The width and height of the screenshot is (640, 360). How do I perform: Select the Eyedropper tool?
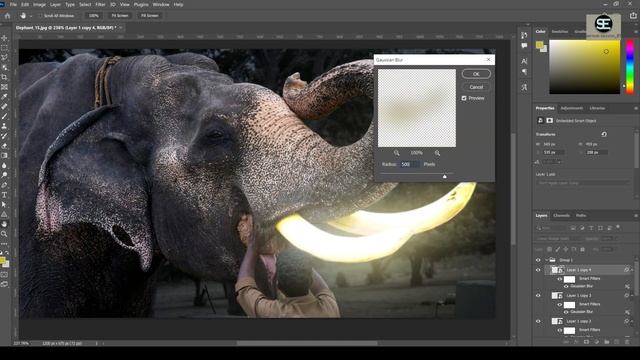4,97
